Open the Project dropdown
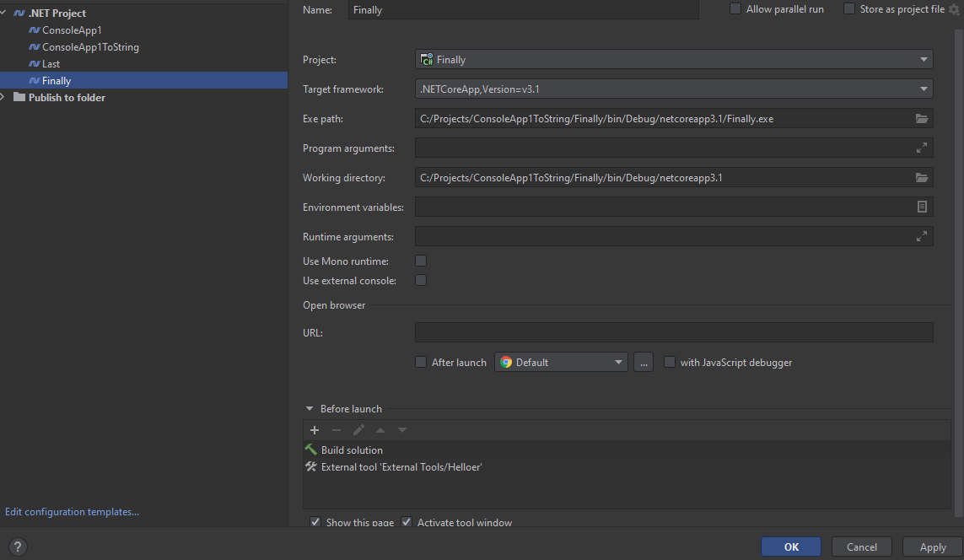 tap(674, 60)
